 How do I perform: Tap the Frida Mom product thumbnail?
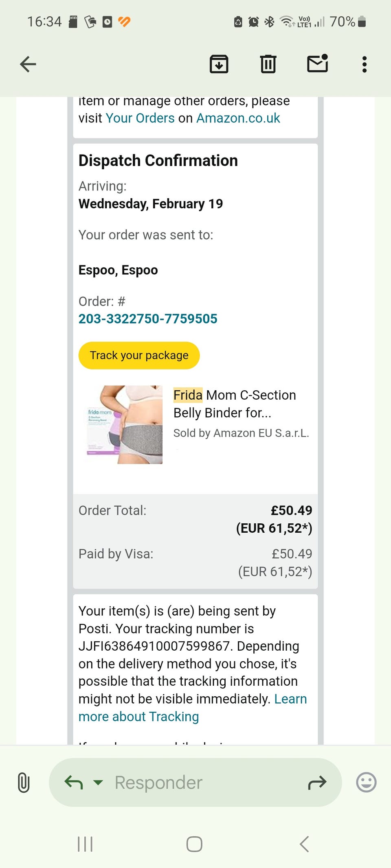click(x=125, y=424)
